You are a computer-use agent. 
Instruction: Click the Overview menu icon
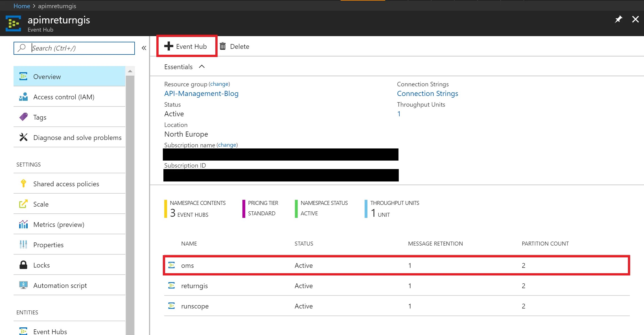tap(23, 76)
